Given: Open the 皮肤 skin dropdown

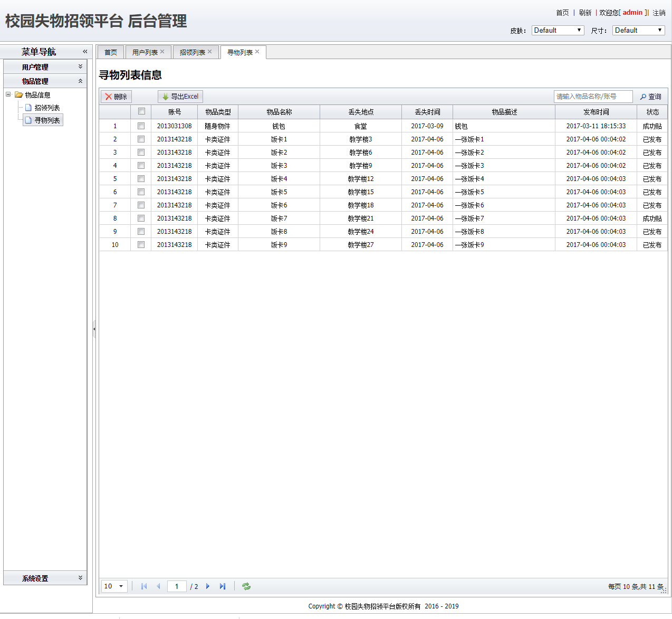Looking at the screenshot, I should point(558,30).
